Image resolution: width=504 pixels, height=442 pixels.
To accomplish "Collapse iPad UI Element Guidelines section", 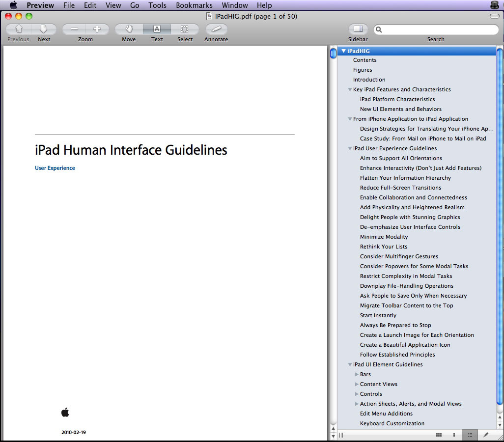I will pos(350,364).
